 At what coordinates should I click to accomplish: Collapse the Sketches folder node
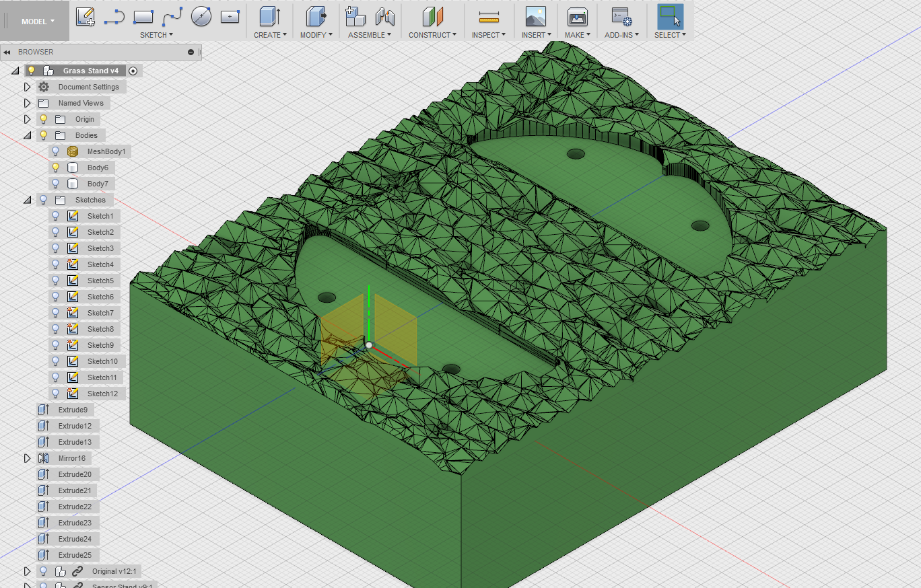(x=28, y=200)
